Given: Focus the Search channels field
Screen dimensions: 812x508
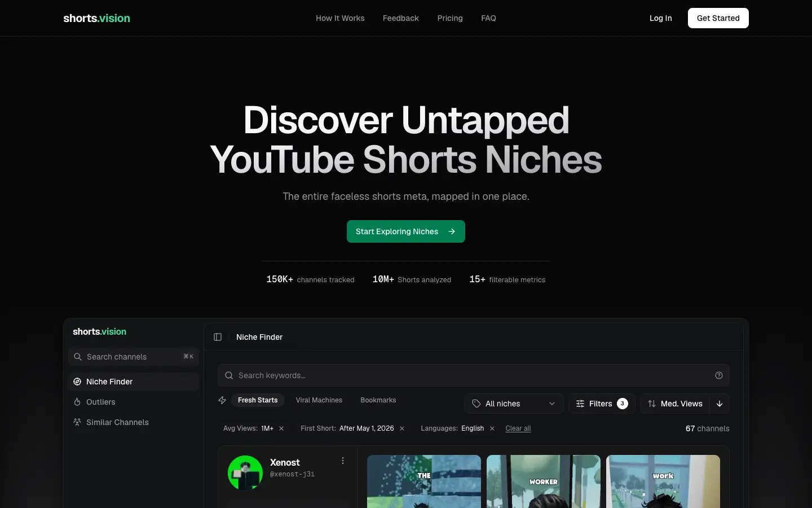Looking at the screenshot, I should tap(134, 357).
